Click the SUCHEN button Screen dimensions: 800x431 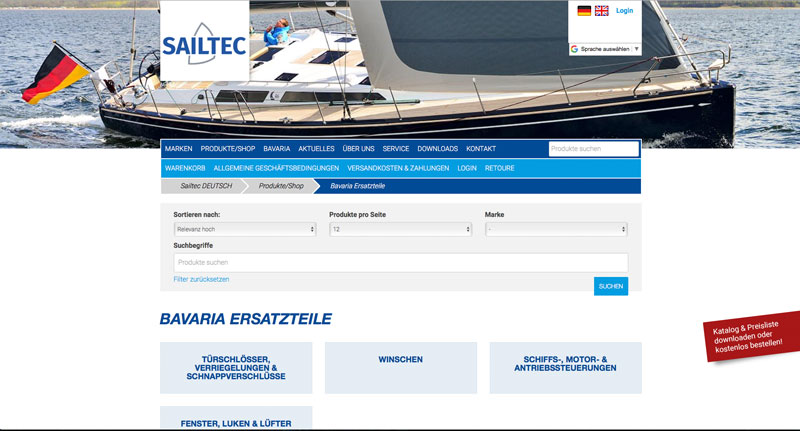pyautogui.click(x=611, y=286)
